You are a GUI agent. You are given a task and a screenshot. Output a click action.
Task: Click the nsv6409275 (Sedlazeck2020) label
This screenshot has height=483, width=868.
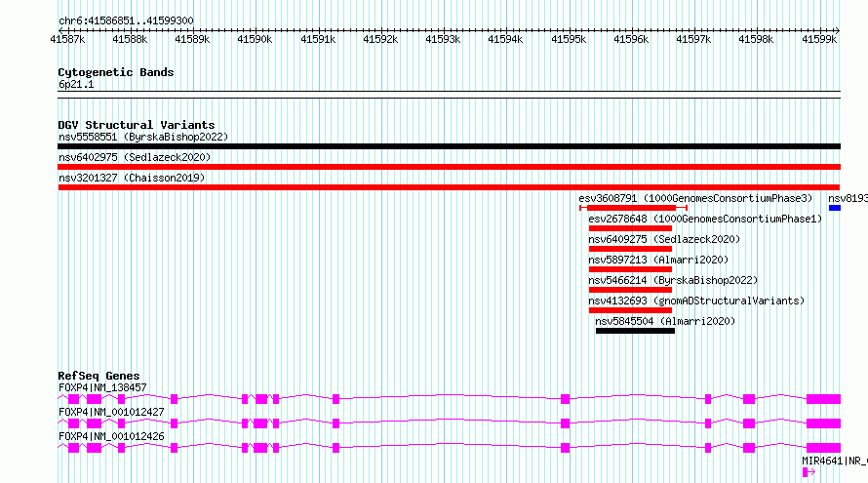point(664,239)
